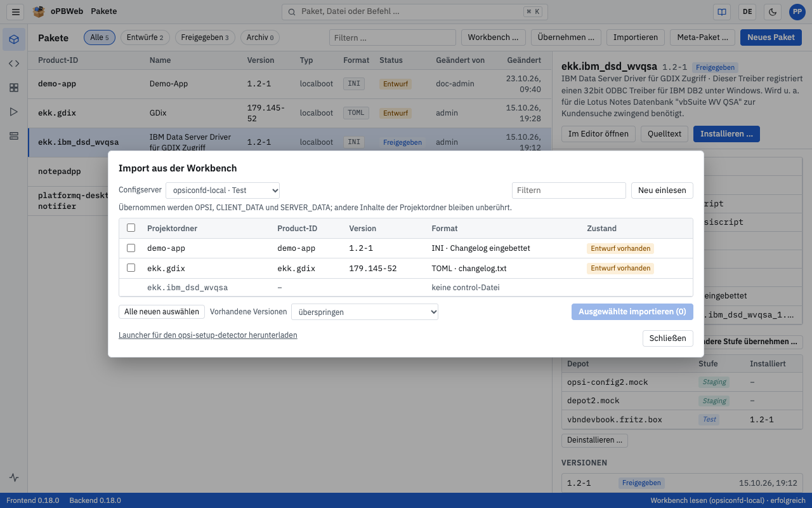This screenshot has width=812, height=508.
Task: Check the ekk.gdix project folder row
Action: click(131, 267)
